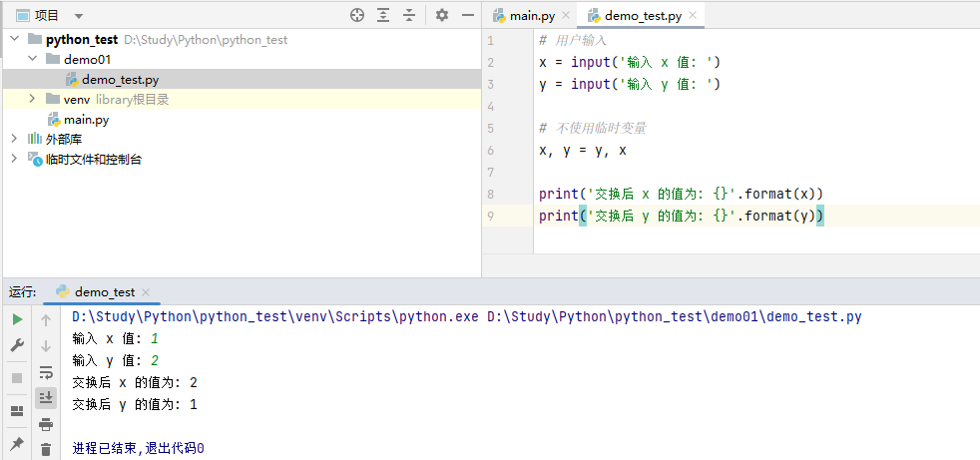Click on the comment '# 用户输入'
The height and width of the screenshot is (460, 980).
click(x=573, y=41)
